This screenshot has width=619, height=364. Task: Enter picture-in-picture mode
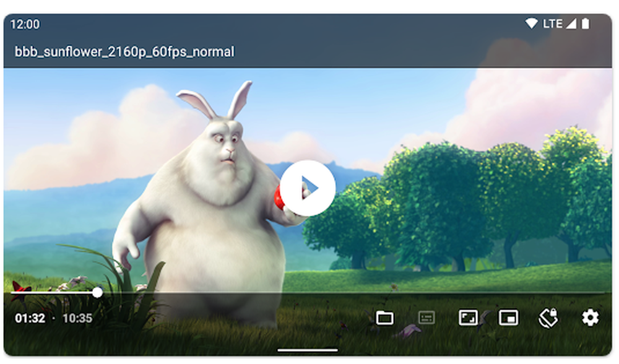click(x=508, y=317)
